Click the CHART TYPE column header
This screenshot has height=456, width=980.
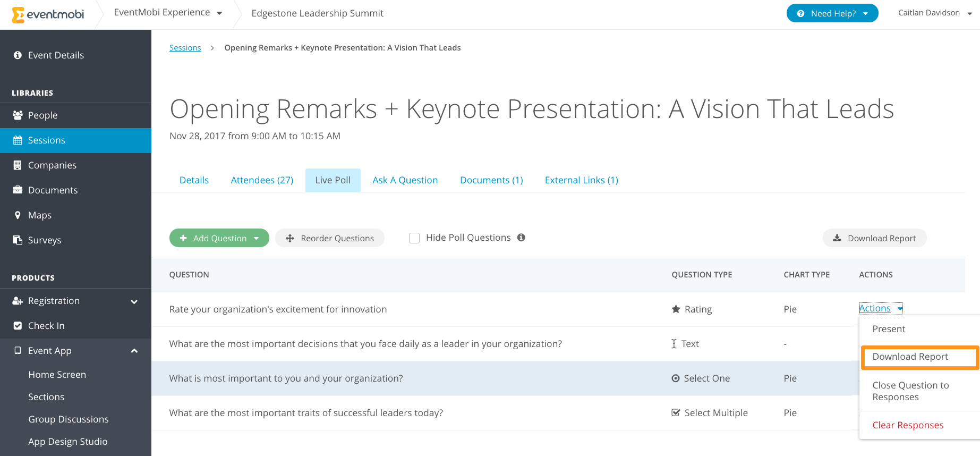click(x=806, y=275)
